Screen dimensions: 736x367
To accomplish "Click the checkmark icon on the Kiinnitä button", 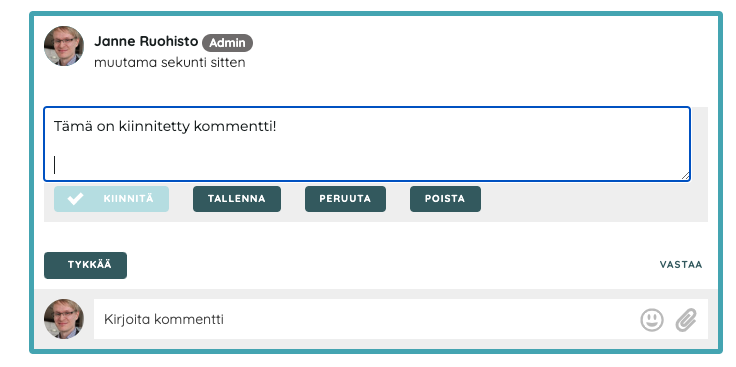I will [75, 199].
